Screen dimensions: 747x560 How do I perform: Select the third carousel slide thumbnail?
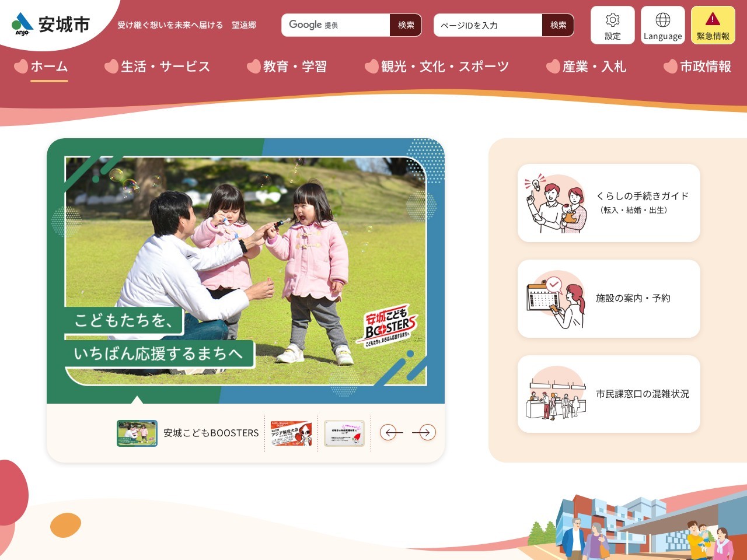click(x=344, y=433)
